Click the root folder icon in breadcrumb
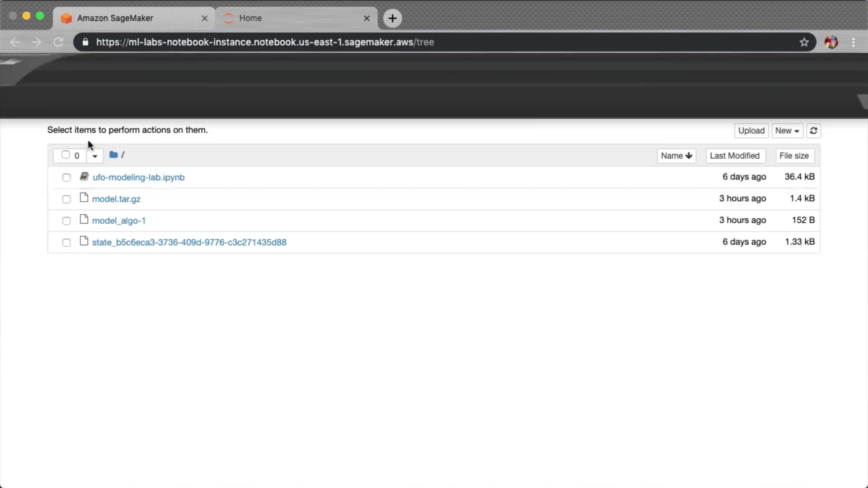The width and height of the screenshot is (868, 488). tap(113, 155)
